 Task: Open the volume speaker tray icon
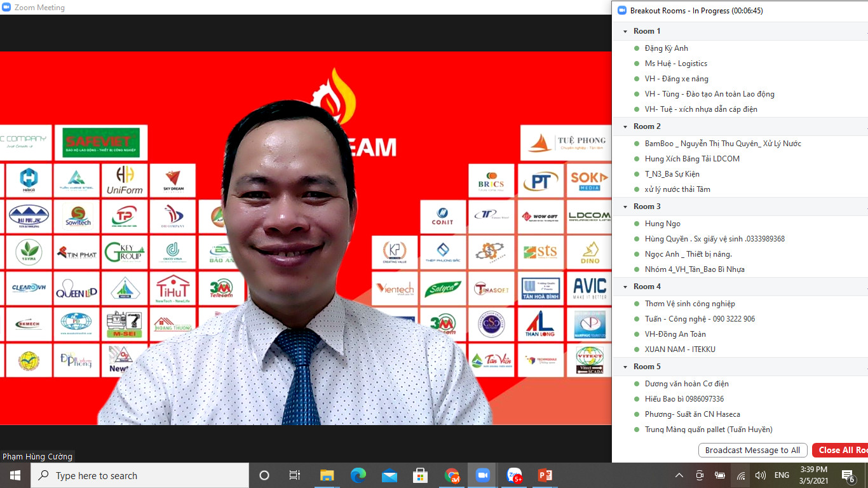761,475
